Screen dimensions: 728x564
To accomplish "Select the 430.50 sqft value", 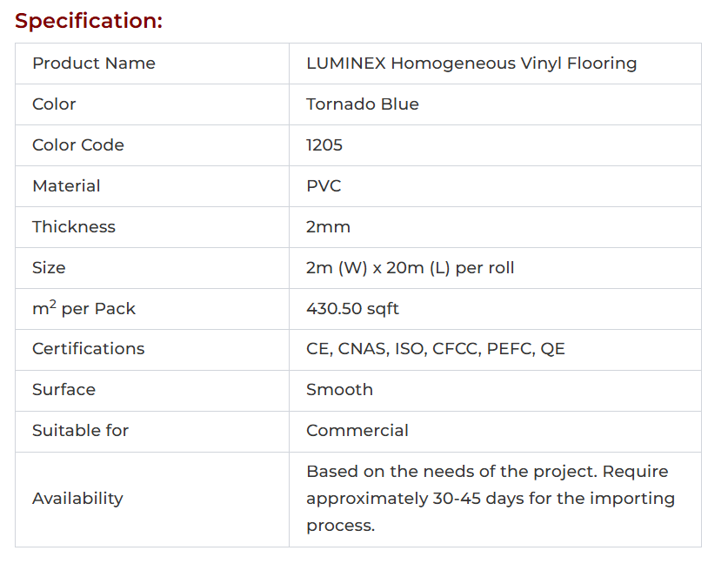I will click(x=352, y=309).
